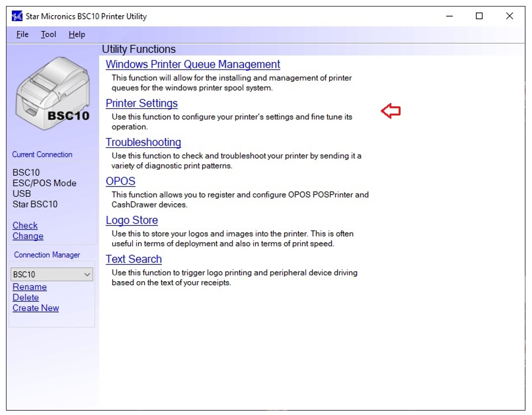Open the OPOS configuration link
Image resolution: width=532 pixels, height=415 pixels.
click(120, 181)
